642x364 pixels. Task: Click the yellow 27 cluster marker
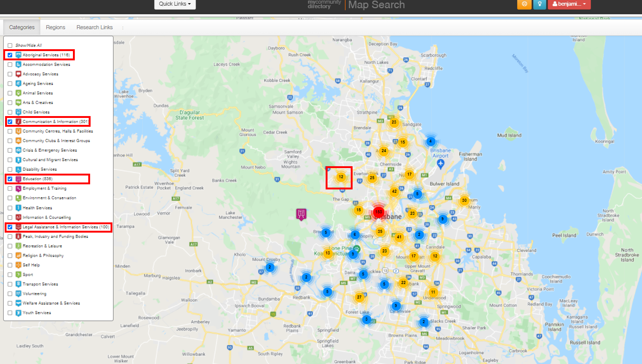(x=359, y=297)
